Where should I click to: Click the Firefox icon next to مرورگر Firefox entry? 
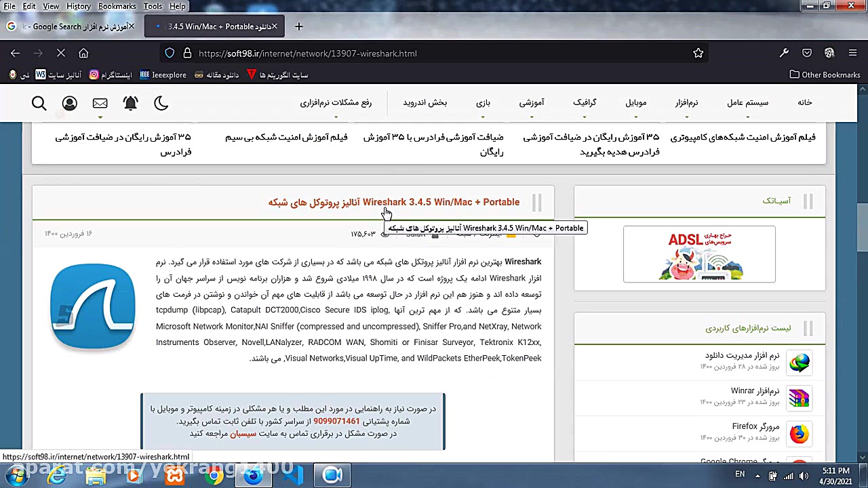click(799, 434)
